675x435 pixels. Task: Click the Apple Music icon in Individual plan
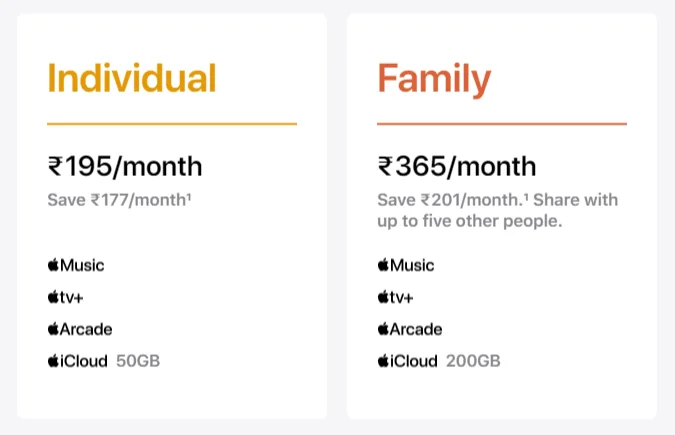[53, 265]
